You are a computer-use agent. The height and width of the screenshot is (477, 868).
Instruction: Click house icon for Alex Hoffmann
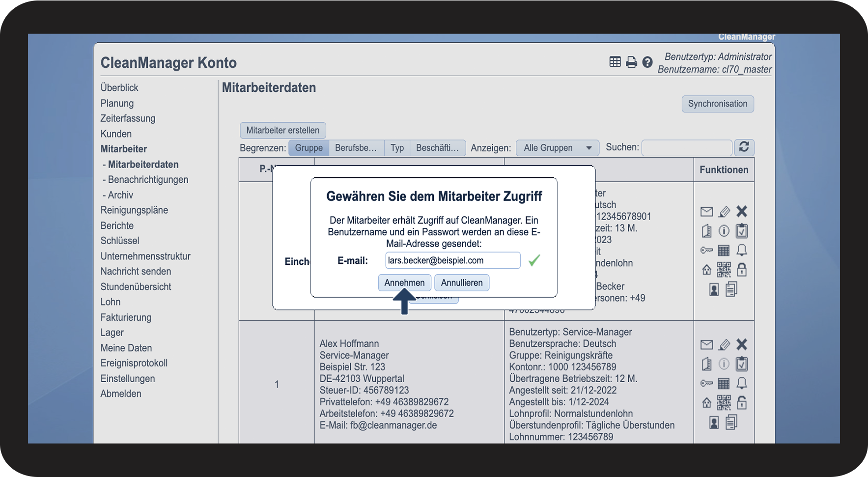[x=706, y=403]
